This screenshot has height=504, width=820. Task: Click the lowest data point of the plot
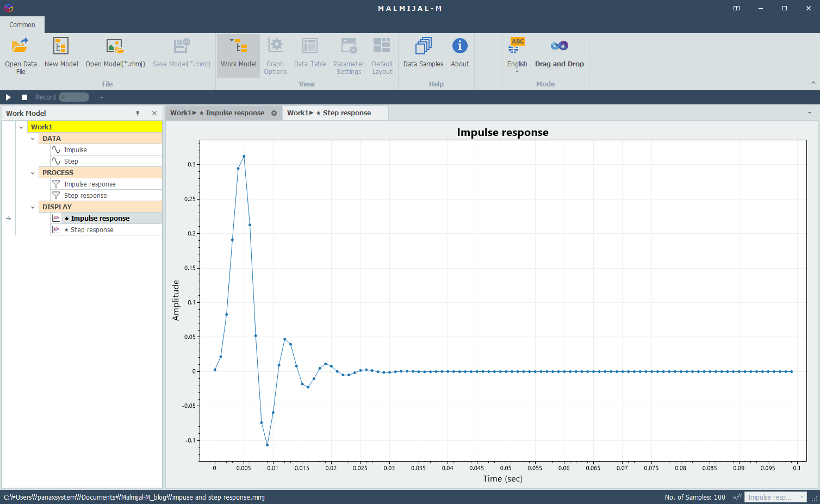267,445
